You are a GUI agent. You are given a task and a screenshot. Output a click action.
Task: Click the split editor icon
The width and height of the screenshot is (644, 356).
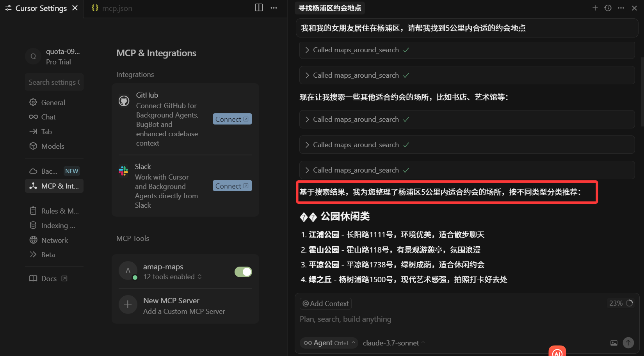pos(259,8)
